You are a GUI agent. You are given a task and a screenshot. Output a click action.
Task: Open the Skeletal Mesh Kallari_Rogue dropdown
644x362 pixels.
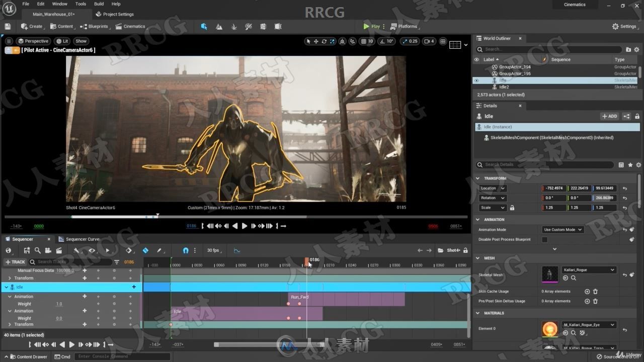coord(589,270)
